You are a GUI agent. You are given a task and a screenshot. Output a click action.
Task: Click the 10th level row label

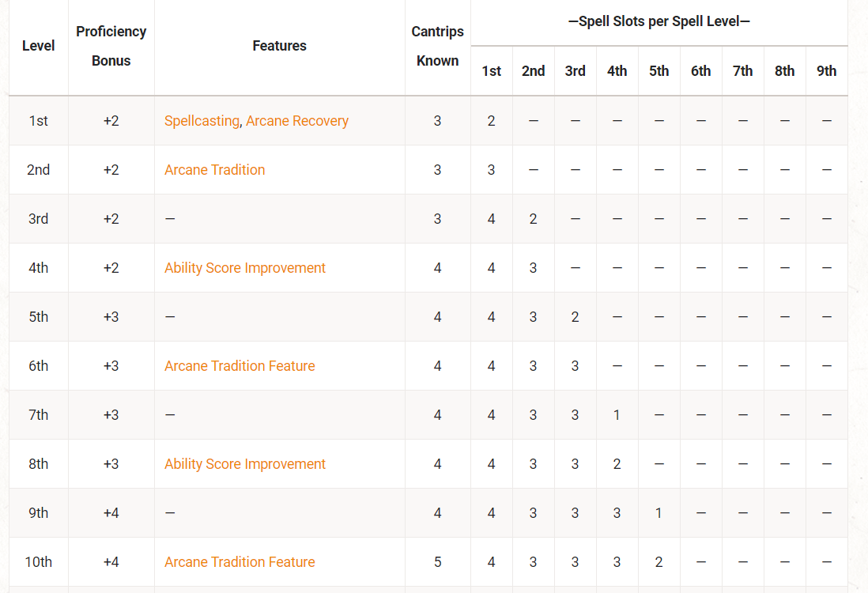(x=39, y=562)
